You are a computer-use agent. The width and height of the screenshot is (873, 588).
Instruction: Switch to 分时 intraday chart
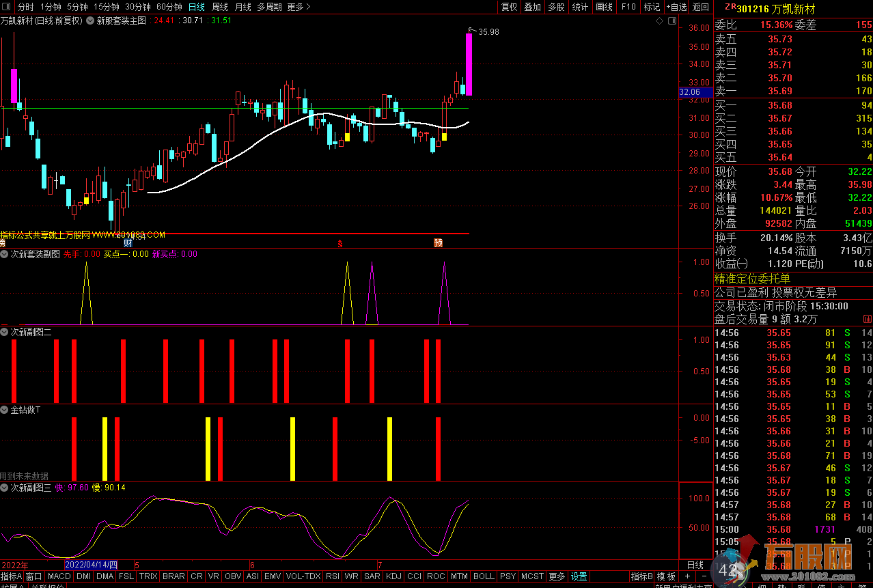pos(25,7)
